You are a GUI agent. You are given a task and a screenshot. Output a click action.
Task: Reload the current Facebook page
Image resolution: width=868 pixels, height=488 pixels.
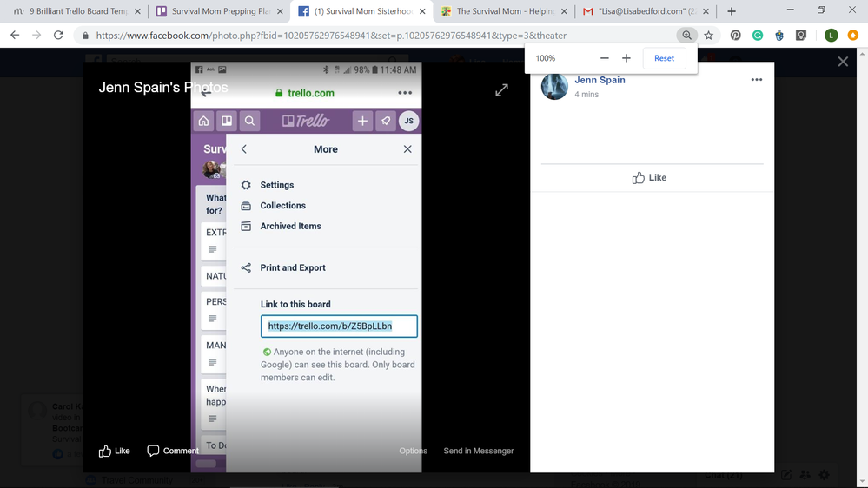click(58, 35)
